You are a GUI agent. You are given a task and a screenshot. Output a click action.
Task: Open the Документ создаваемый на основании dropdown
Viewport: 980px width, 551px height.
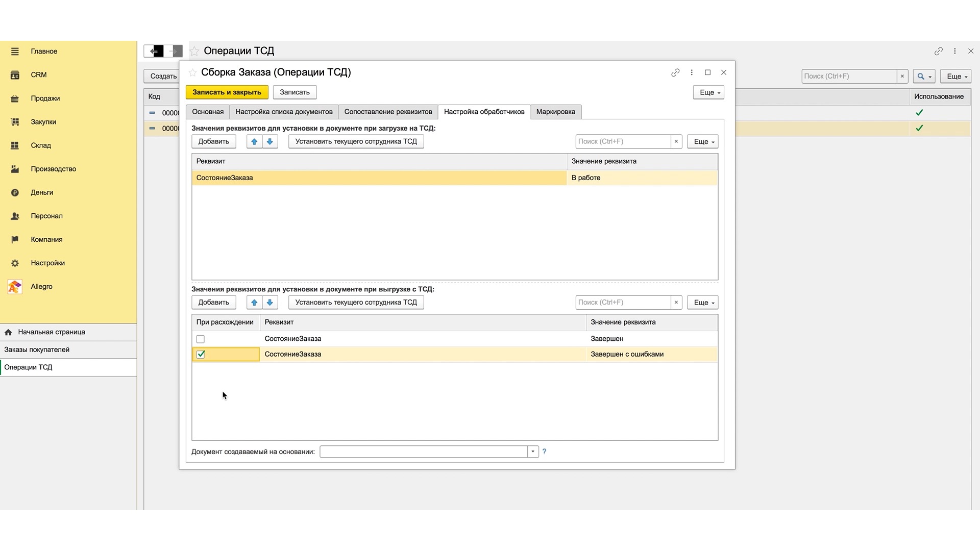tap(533, 452)
